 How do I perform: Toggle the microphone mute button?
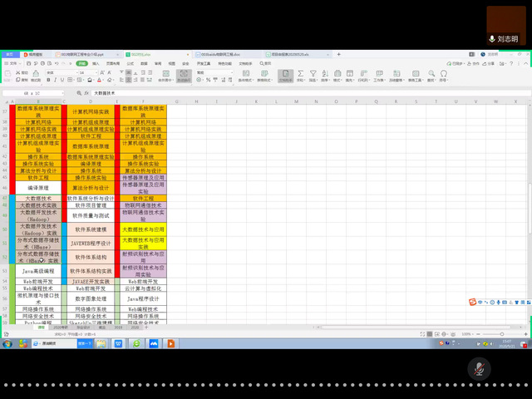point(479,367)
